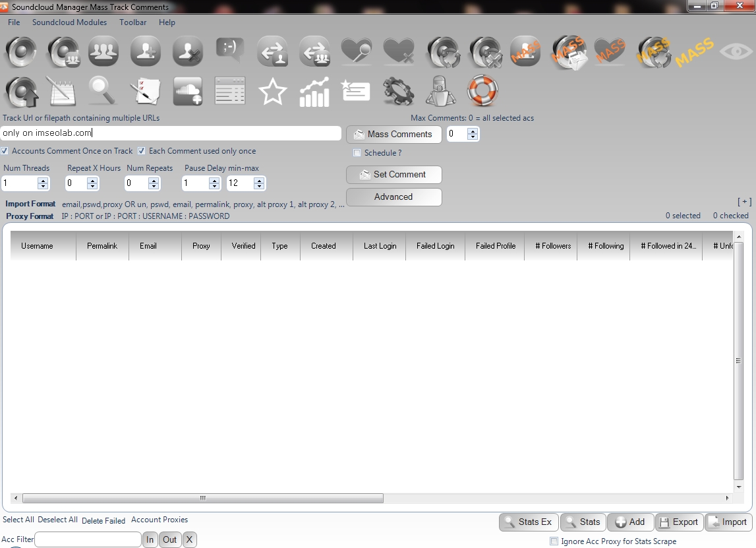Open the bar chart statistics icon

(314, 92)
